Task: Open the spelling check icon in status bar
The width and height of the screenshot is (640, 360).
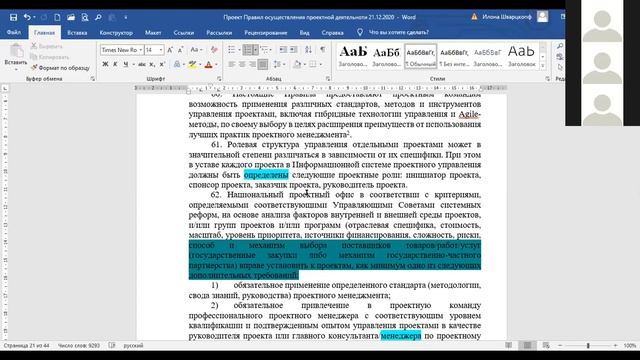Action: click(112, 345)
